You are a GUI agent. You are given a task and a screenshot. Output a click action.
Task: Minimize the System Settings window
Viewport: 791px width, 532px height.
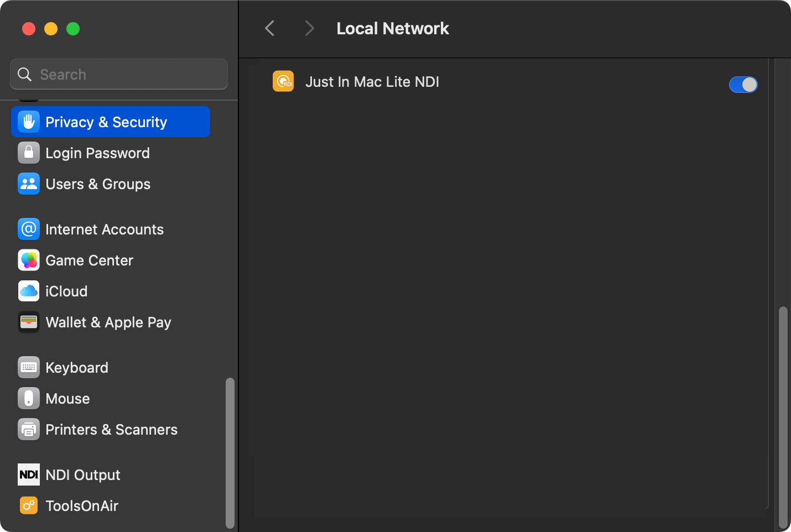click(51, 29)
